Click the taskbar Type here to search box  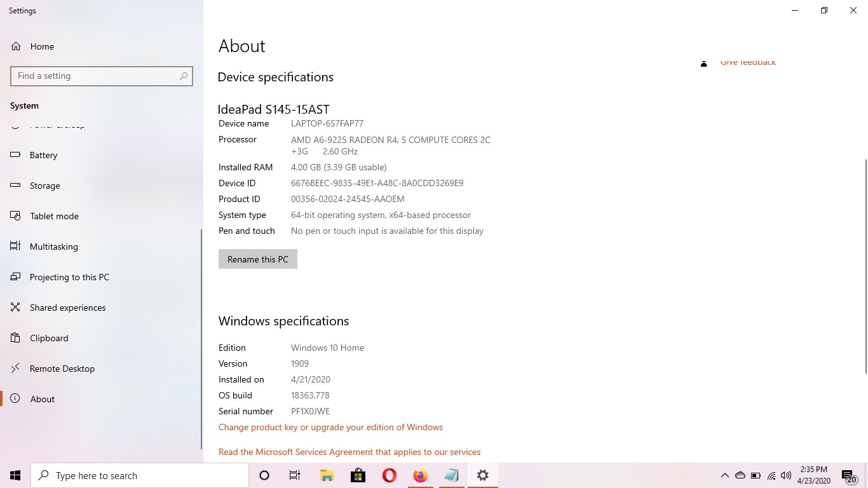[x=140, y=475]
